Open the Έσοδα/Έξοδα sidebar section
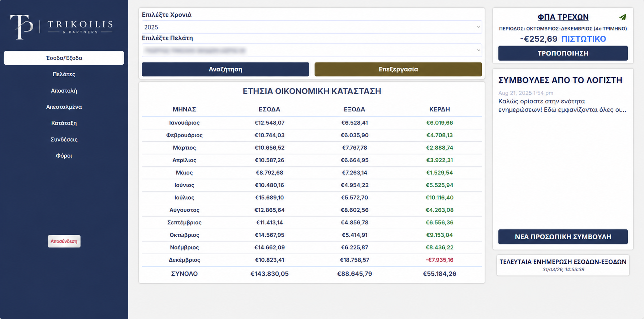This screenshot has width=644, height=319. tap(64, 58)
